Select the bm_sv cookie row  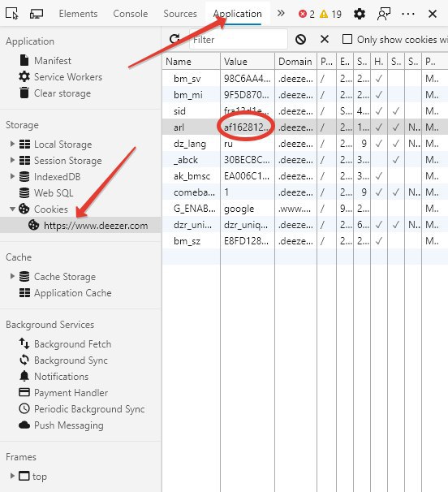point(305,79)
